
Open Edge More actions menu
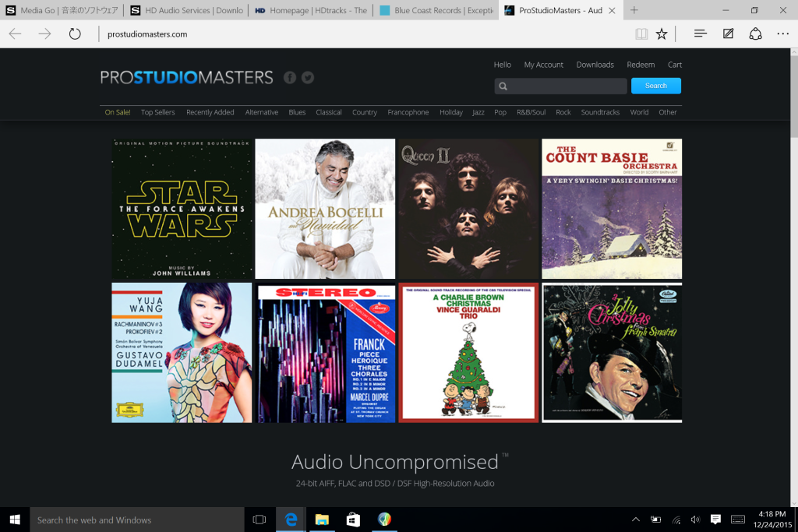pyautogui.click(x=782, y=33)
